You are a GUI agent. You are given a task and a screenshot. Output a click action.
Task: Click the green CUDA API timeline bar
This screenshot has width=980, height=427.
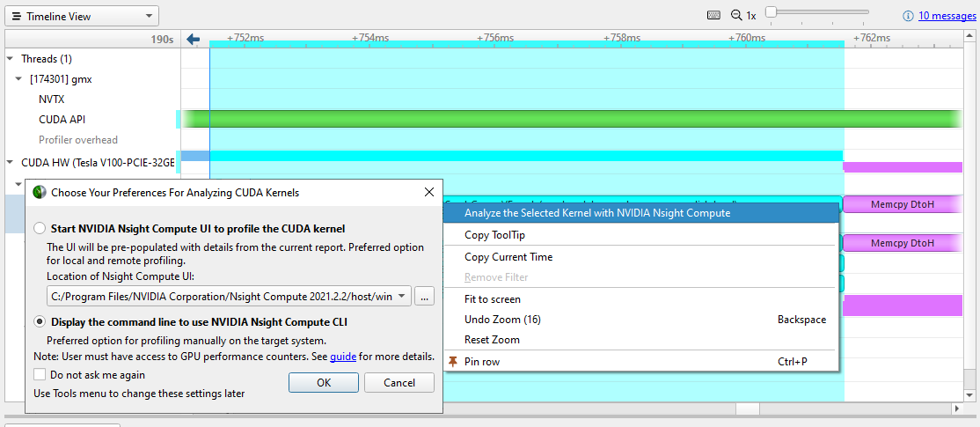pos(571,119)
